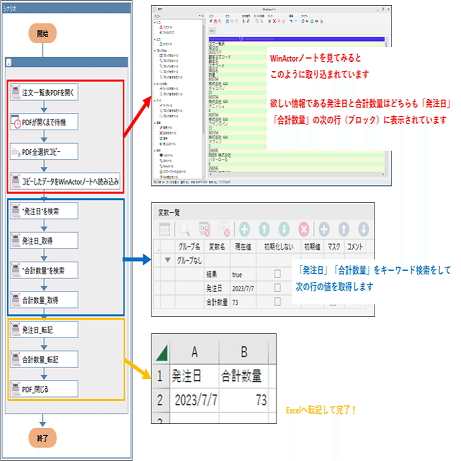Click the マスク column header
Viewport: 461px width, 461px height.
(x=334, y=246)
